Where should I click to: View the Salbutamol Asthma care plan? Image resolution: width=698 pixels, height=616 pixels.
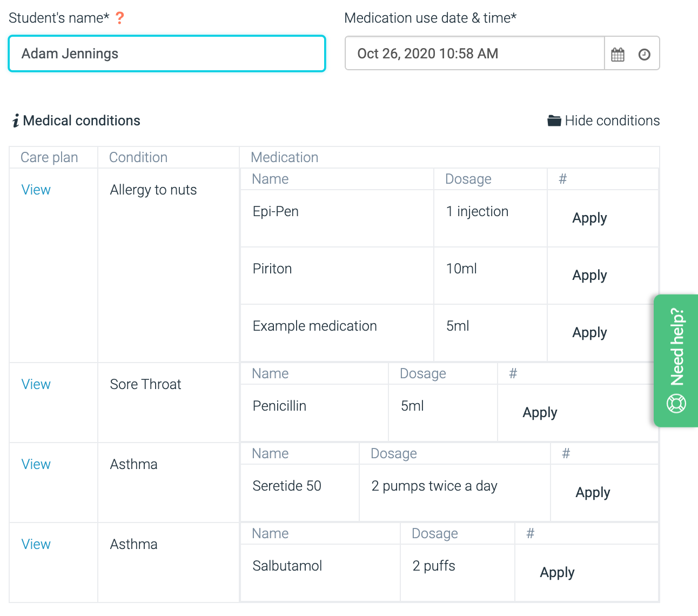pyautogui.click(x=36, y=544)
